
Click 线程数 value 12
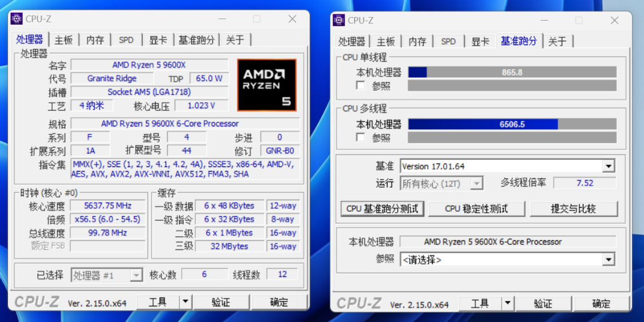point(283,274)
